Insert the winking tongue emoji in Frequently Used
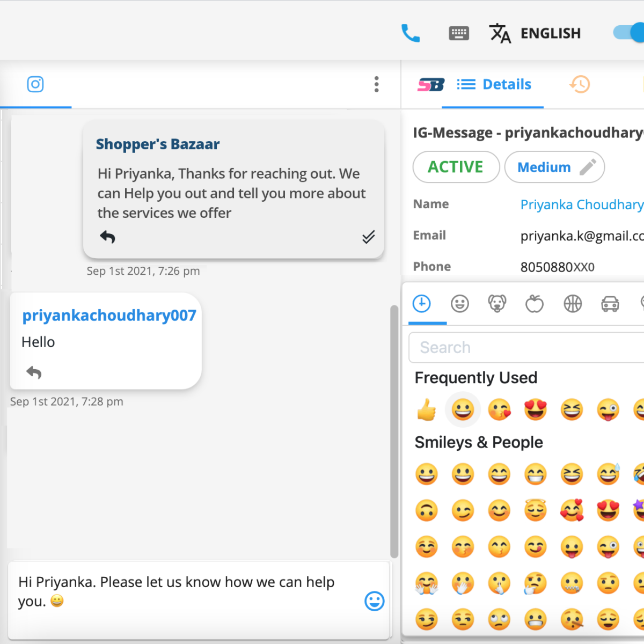 coord(608,410)
